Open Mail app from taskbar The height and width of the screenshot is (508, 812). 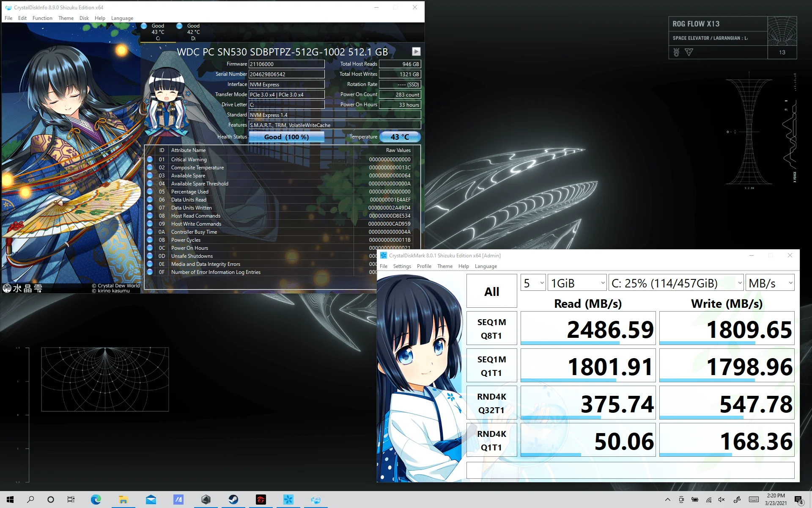(x=151, y=500)
